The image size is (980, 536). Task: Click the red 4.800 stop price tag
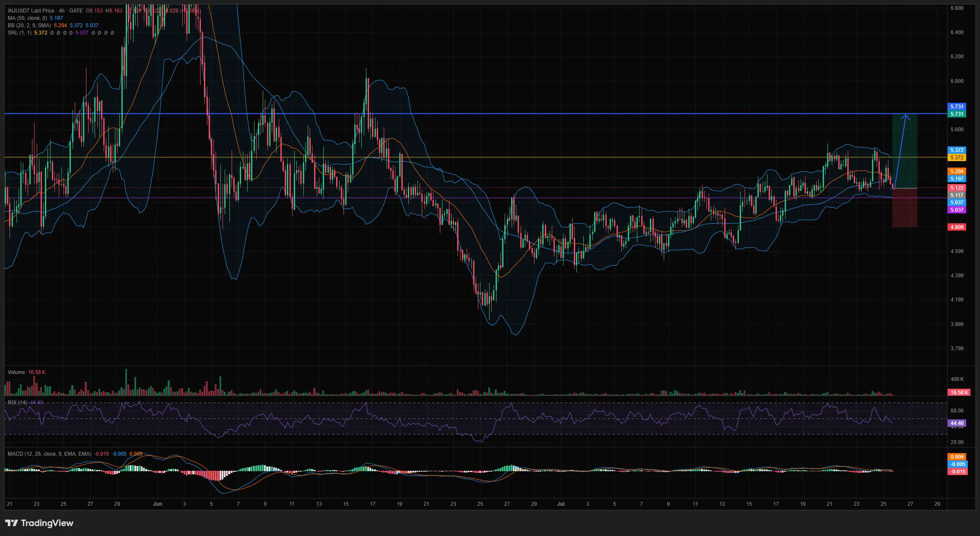(x=957, y=227)
